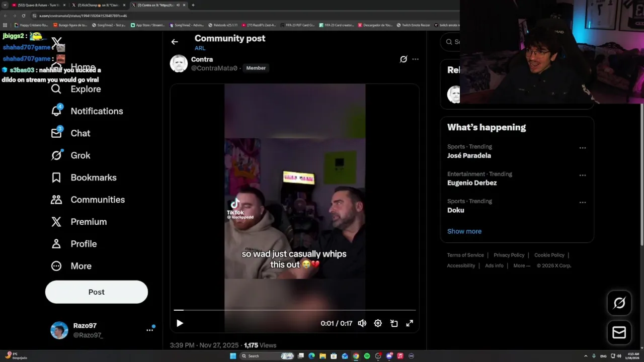
Task: Open Google Chrome from the taskbar
Action: 356,356
